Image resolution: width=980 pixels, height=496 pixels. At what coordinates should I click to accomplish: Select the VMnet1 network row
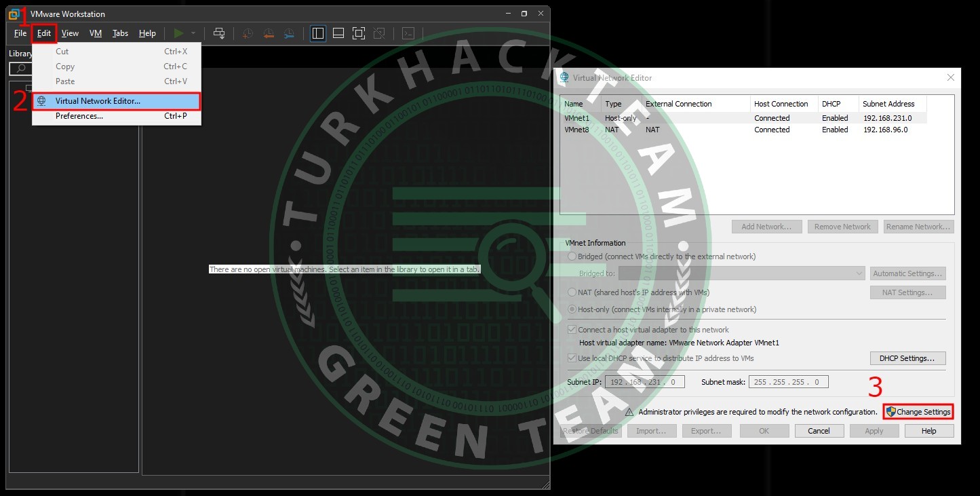point(743,118)
